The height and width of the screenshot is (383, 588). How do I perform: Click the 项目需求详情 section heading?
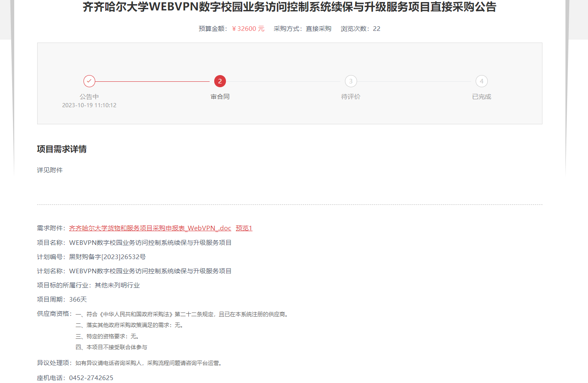62,149
